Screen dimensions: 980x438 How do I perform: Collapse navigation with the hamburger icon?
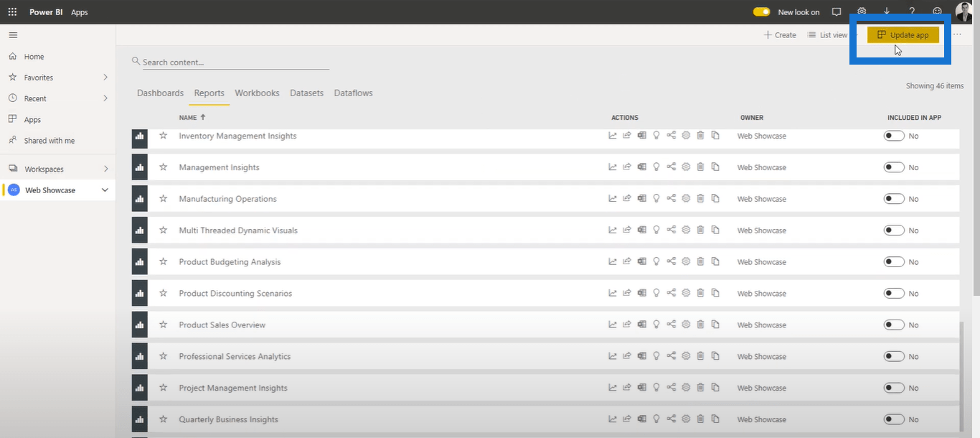point(13,35)
